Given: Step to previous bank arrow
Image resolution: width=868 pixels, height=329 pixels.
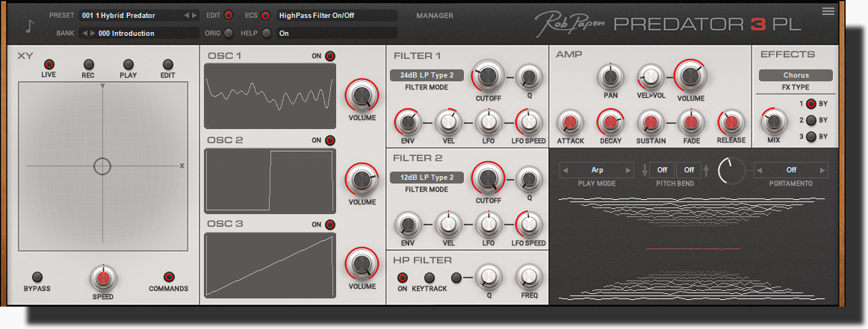Looking at the screenshot, I should (84, 33).
